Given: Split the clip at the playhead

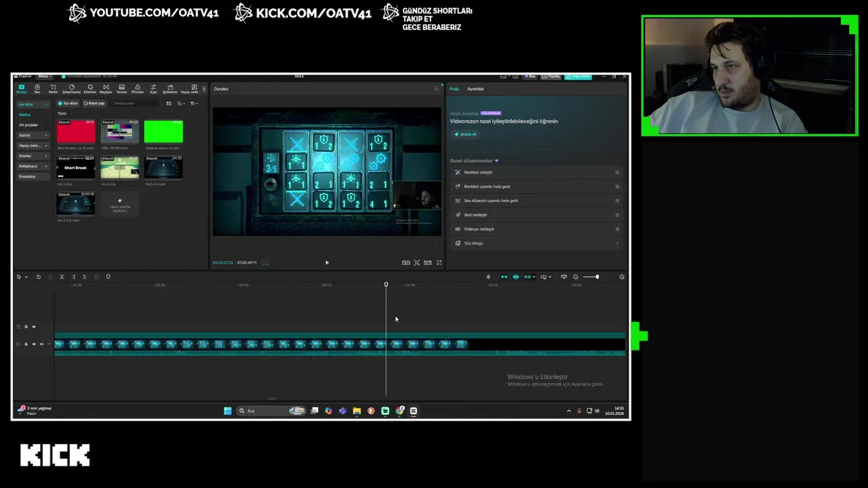Looking at the screenshot, I should click(x=62, y=277).
